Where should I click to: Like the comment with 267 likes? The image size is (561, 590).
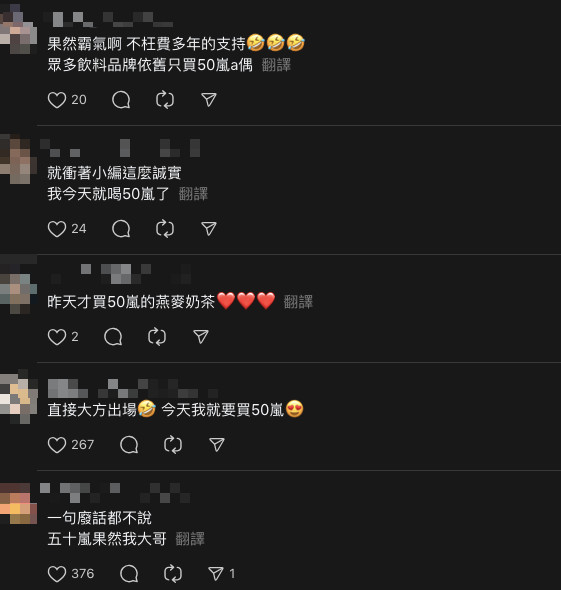(57, 445)
